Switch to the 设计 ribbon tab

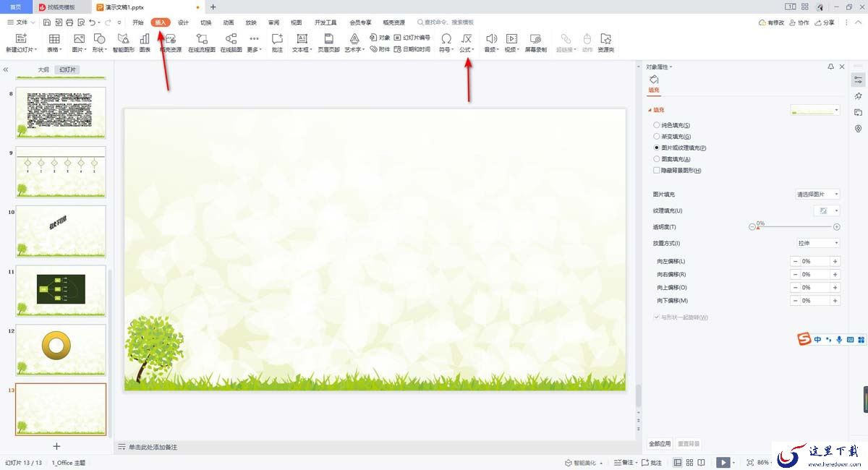tap(183, 22)
